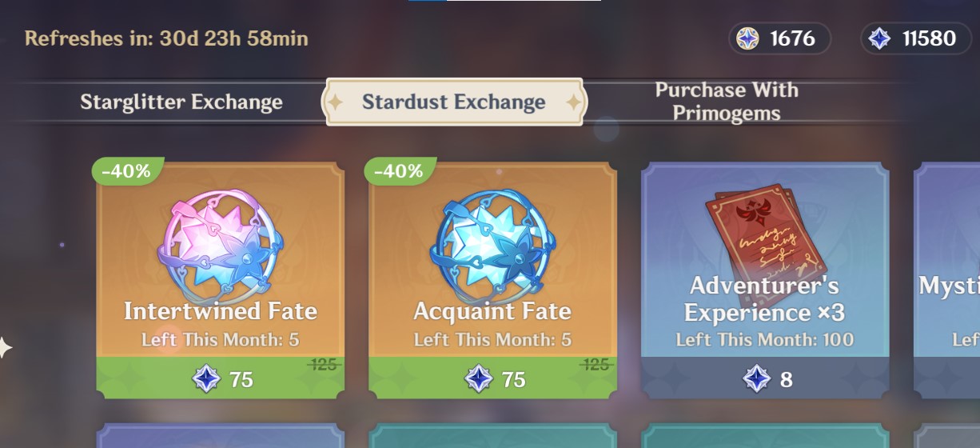Switch to the Starglitter Exchange tab
The width and height of the screenshot is (980, 448).
(181, 102)
